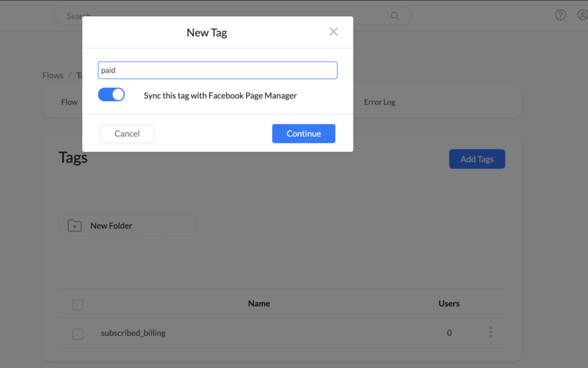Open the help question mark icon
588x368 pixels.
point(561,15)
